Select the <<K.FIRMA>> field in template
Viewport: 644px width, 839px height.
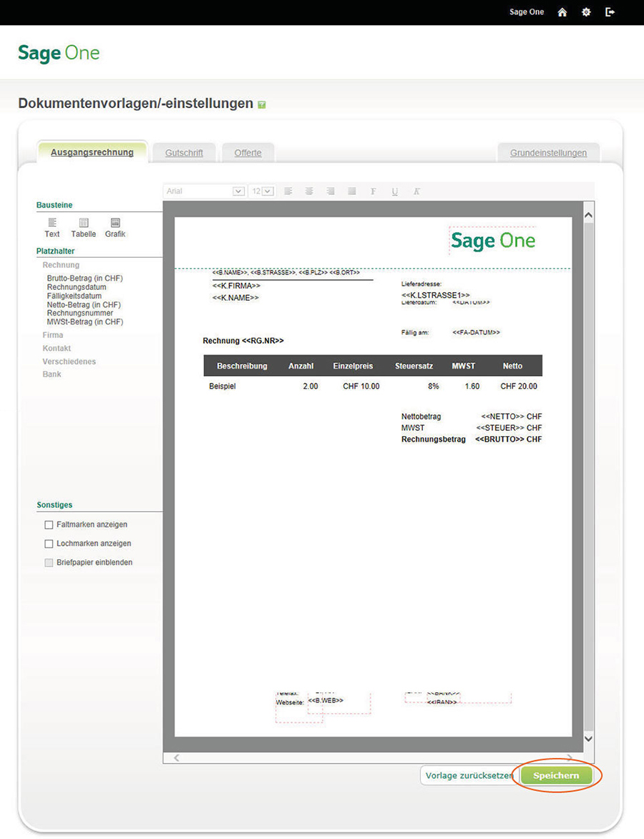click(x=236, y=286)
